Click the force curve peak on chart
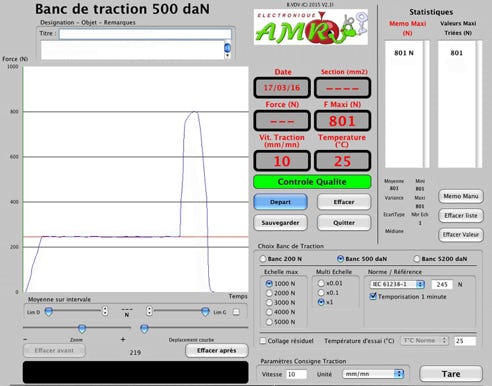Image resolution: width=492 pixels, height=386 pixels. point(195,112)
